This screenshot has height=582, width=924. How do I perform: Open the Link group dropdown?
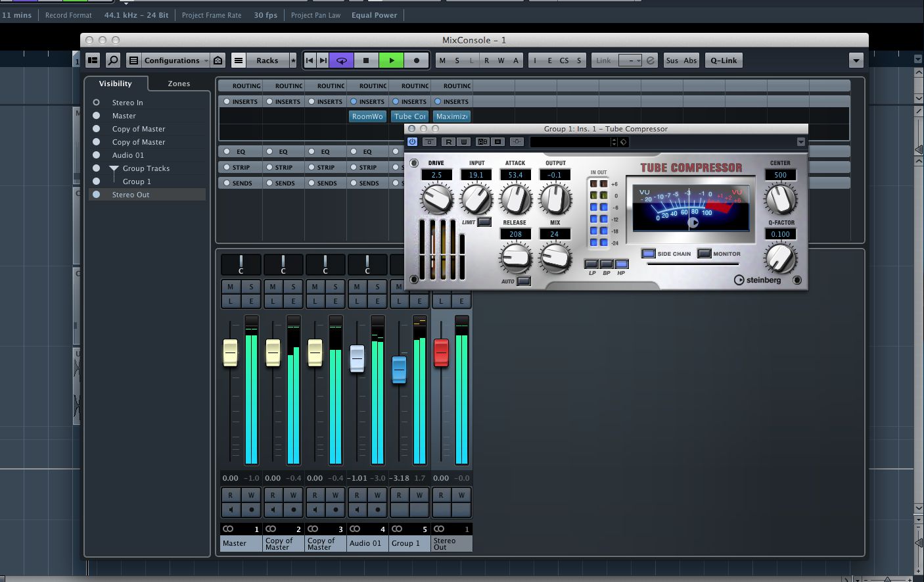click(630, 61)
